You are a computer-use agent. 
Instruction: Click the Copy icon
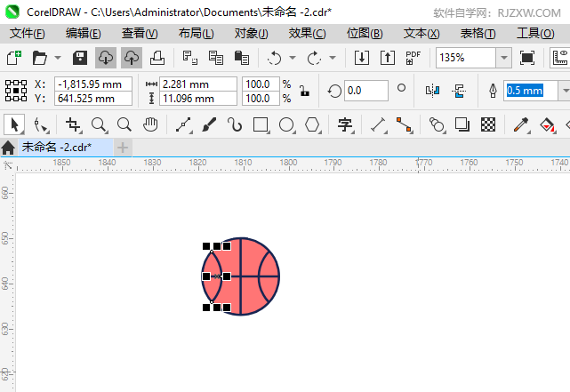(216, 58)
